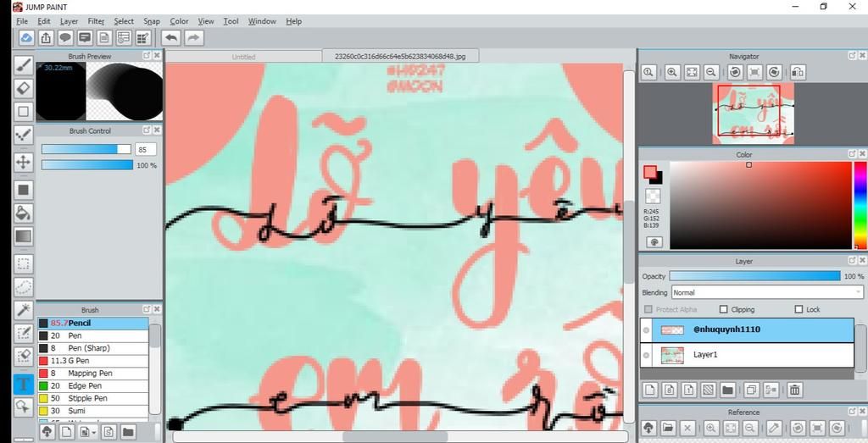Rotate canvas left in Navigator
This screenshot has width=868, height=443.
(x=735, y=72)
